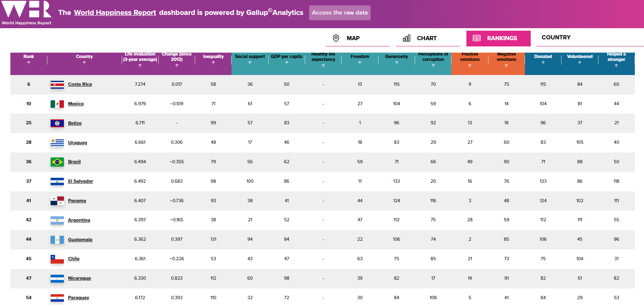Click the Chile flag icon

57,259
